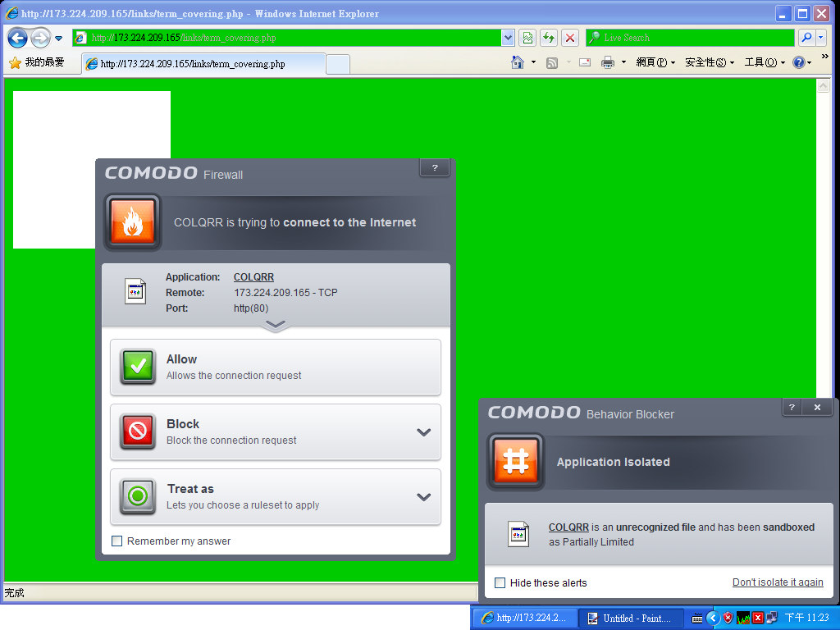
Task: Click the blue Help icon in command bar
Action: coord(799,62)
